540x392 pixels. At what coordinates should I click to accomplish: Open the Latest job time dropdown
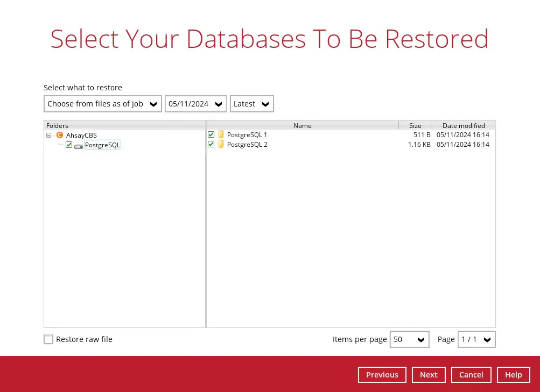(251, 104)
